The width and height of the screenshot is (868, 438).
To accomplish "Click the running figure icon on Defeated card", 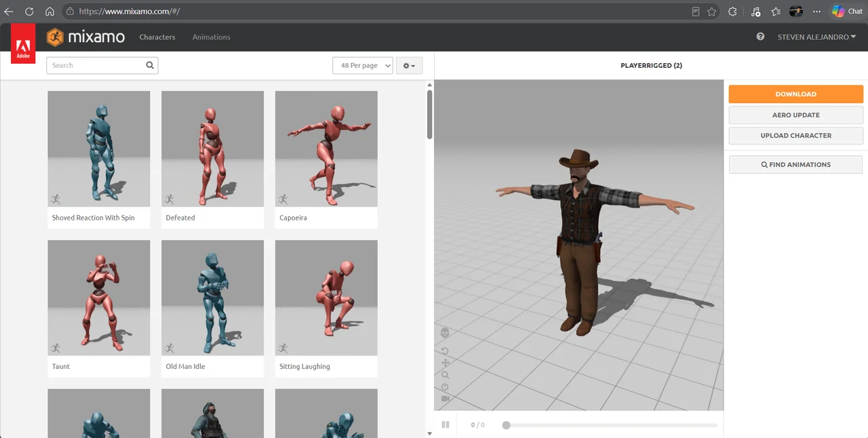I will [170, 199].
